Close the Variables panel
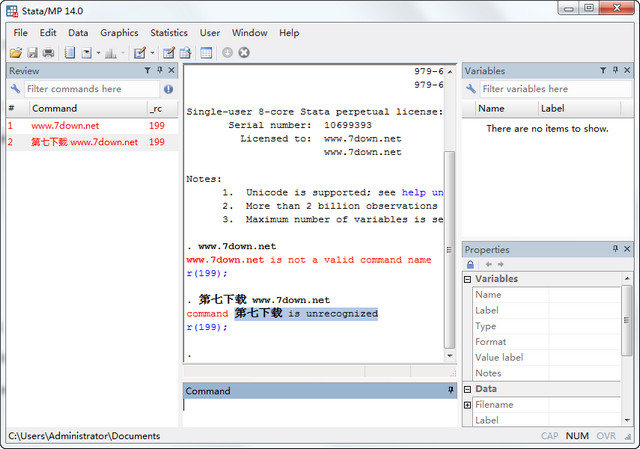The width and height of the screenshot is (640, 449). coord(627,70)
